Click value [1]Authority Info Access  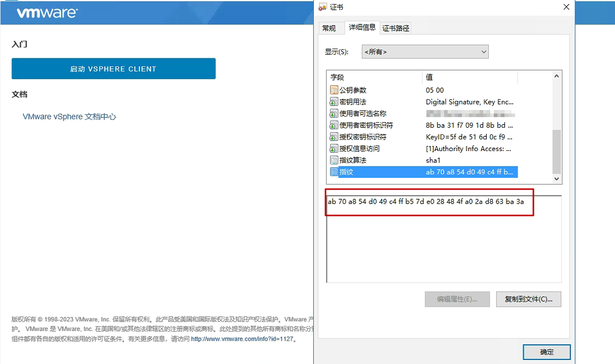click(469, 149)
